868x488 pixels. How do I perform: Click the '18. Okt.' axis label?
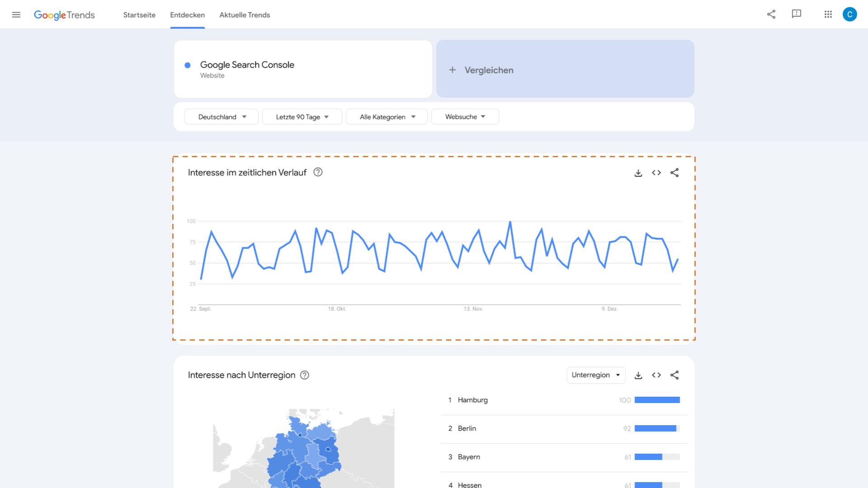tap(337, 309)
